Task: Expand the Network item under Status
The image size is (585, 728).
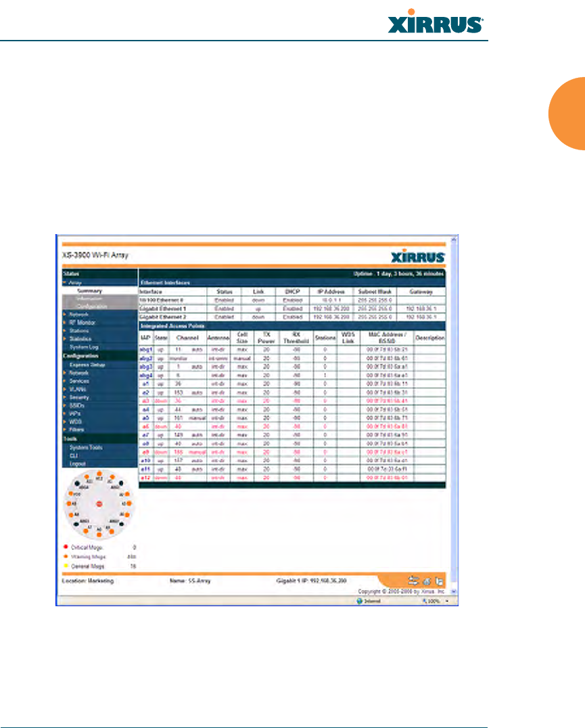Action: tap(65, 315)
